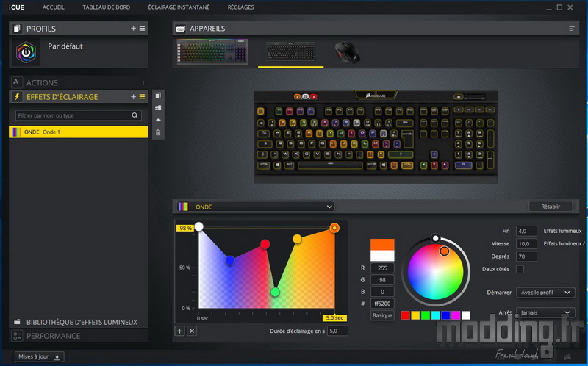Click the Durée d'éclairage field 5,0
The width and height of the screenshot is (588, 366).
(337, 331)
